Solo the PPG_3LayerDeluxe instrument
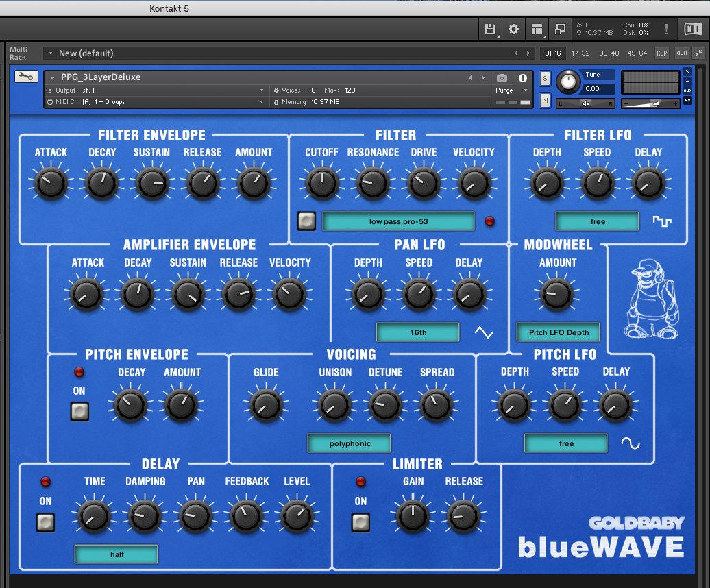Image resolution: width=710 pixels, height=588 pixels. [546, 78]
